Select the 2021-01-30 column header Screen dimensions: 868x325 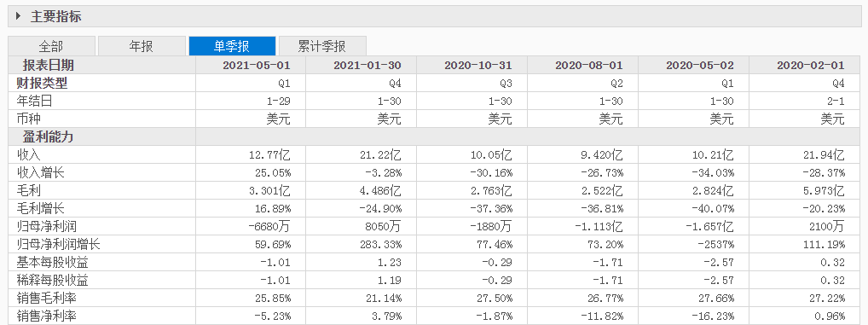pyautogui.click(x=367, y=66)
